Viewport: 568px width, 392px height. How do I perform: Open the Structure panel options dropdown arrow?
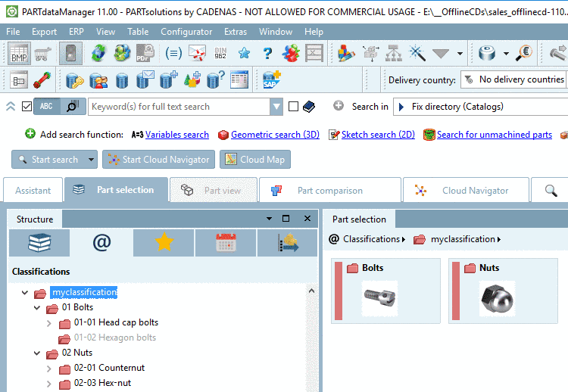tap(269, 219)
